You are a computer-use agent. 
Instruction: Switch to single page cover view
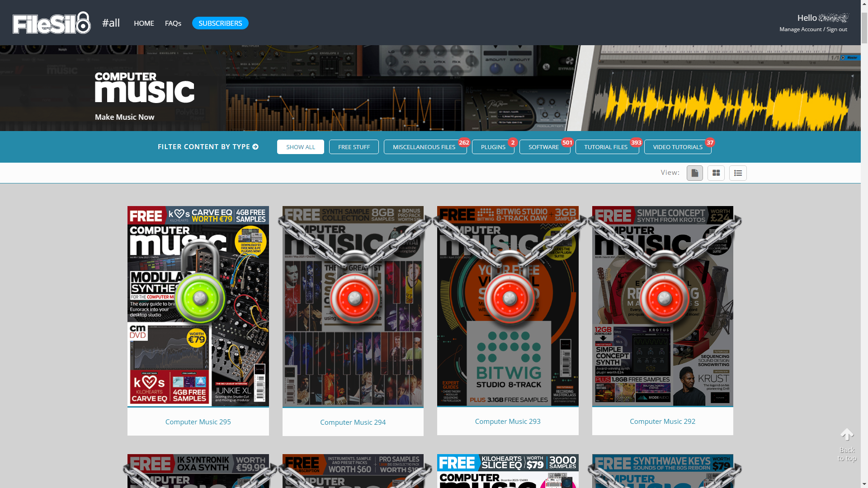tap(694, 173)
